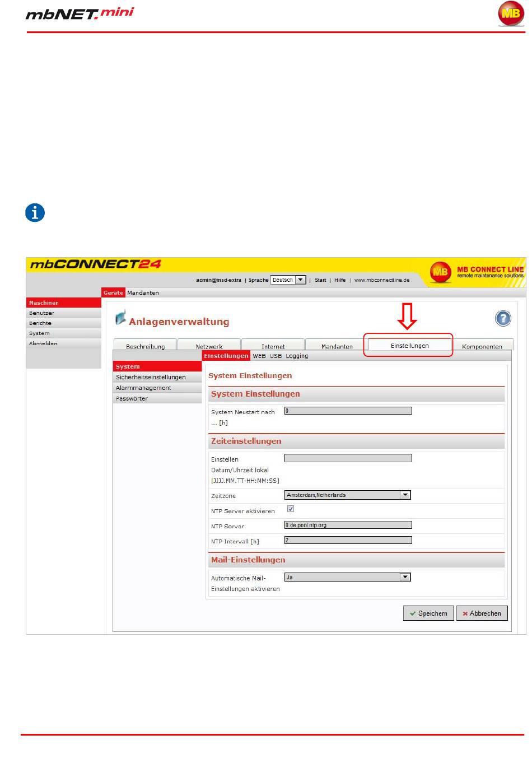Screen dimensions: 532x772
Task: Click the round MB logo in page header
Action: coord(511,14)
